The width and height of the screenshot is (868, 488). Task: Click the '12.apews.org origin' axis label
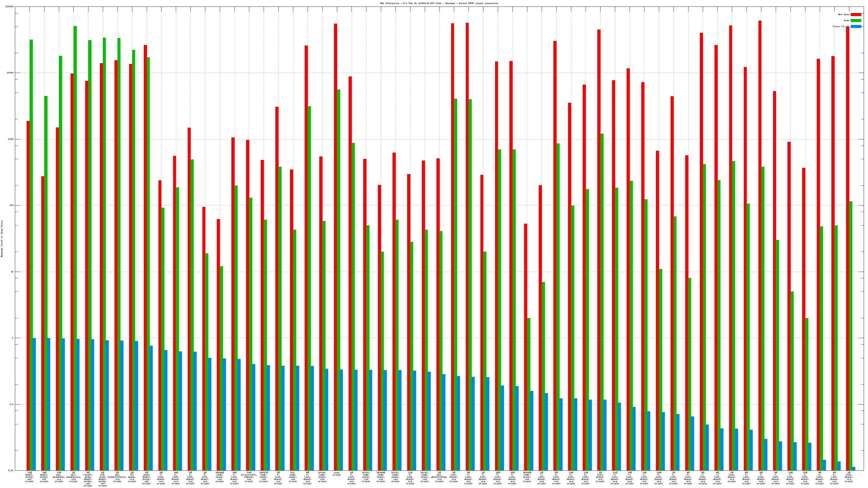point(132,477)
